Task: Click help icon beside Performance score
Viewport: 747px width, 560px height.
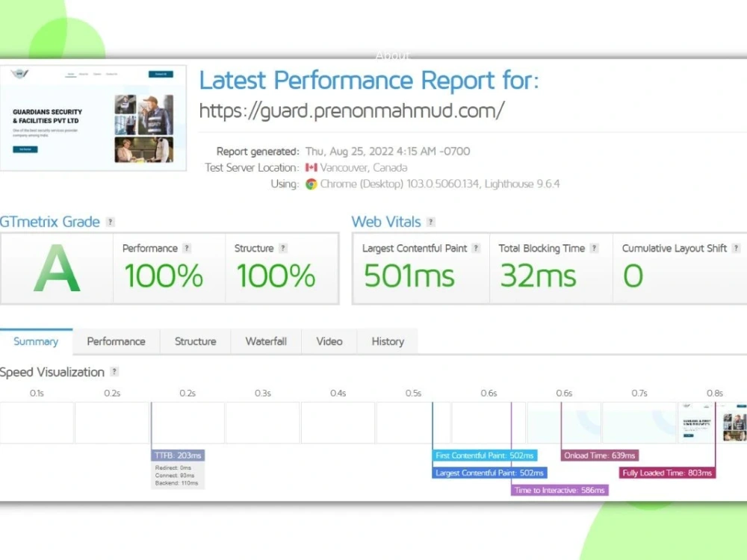Action: pyautogui.click(x=187, y=248)
